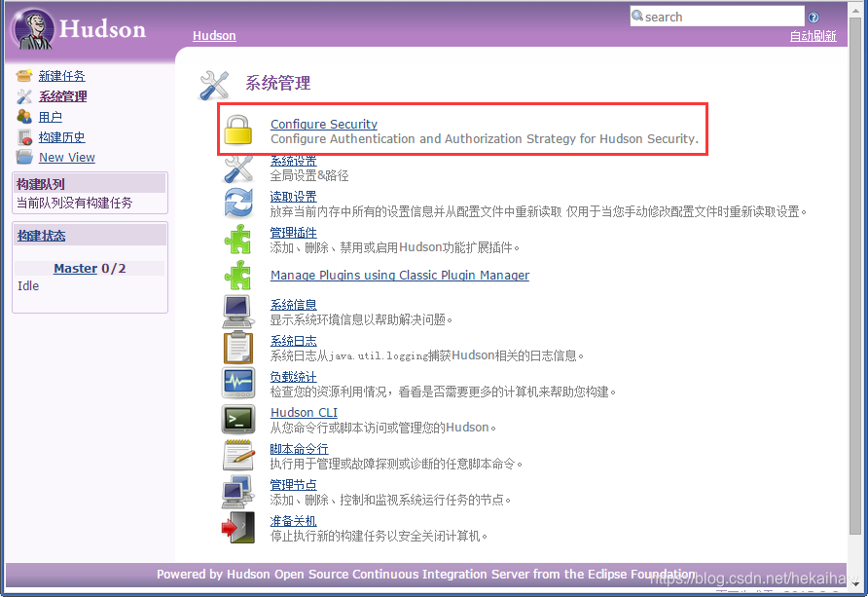Click the New View folder icon
868x597 pixels.
coord(23,157)
